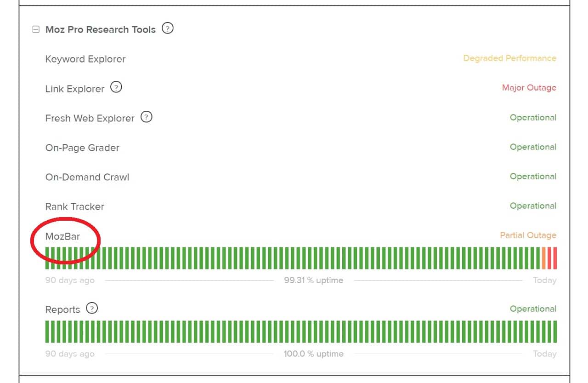Click the first green MozBar uptime bar
This screenshot has width=588, height=383.
click(47, 258)
